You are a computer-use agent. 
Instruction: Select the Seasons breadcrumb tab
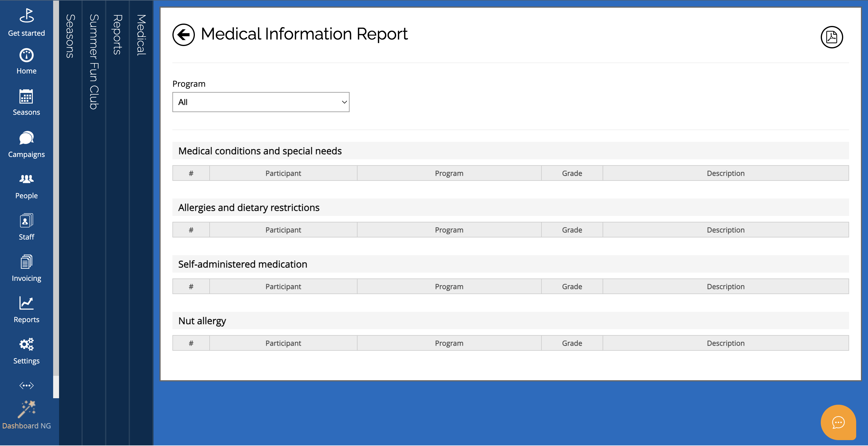click(x=70, y=36)
